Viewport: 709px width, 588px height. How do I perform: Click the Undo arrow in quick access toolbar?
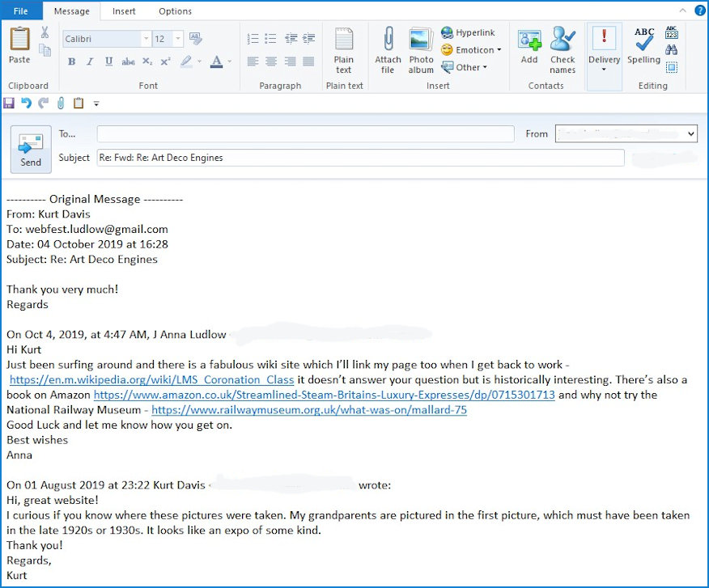coord(26,104)
